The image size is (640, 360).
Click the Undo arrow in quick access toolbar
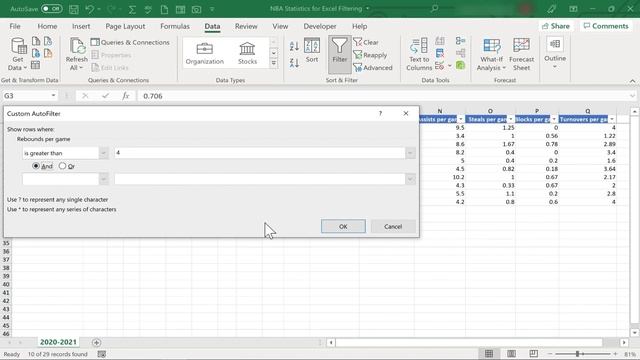click(x=89, y=9)
